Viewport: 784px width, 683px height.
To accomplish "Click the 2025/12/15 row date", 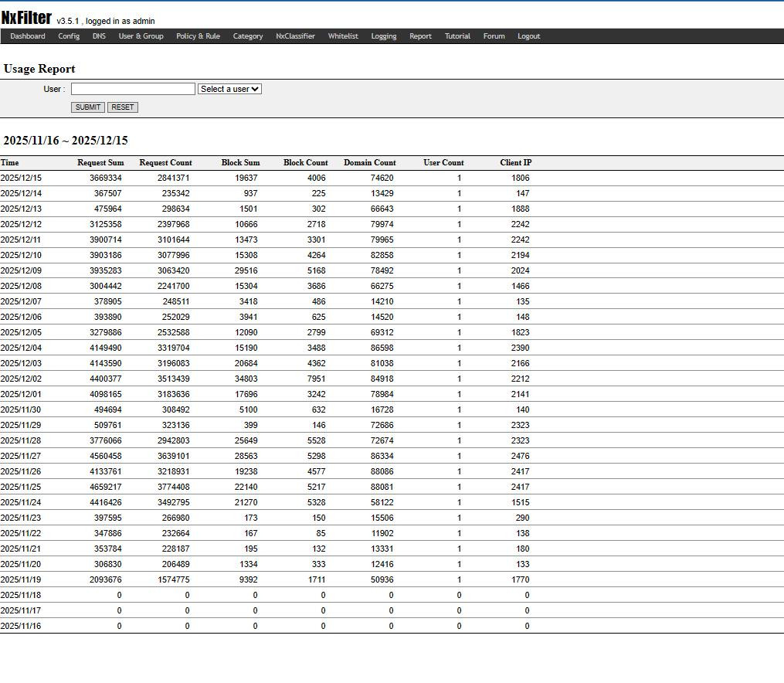I will pos(22,178).
